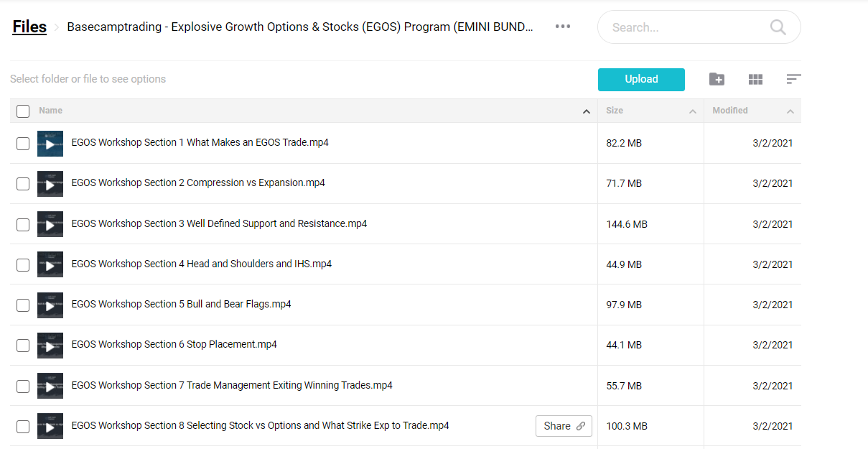Switch to grid view layout

coord(755,80)
